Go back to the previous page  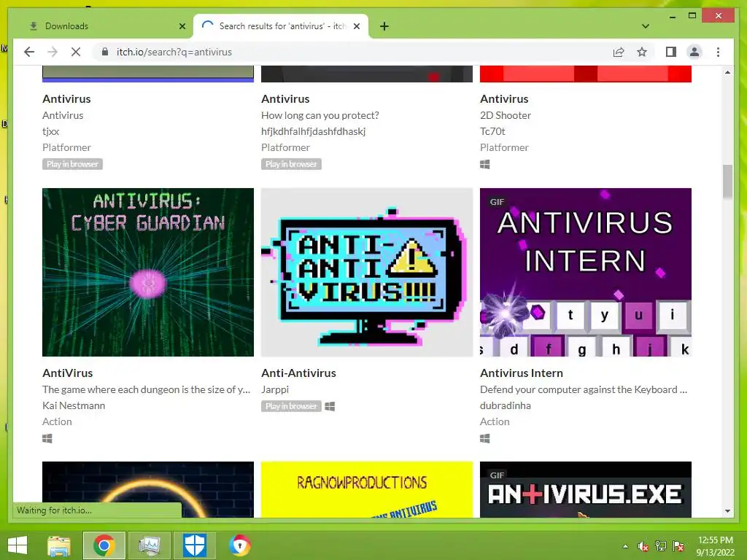point(29,52)
